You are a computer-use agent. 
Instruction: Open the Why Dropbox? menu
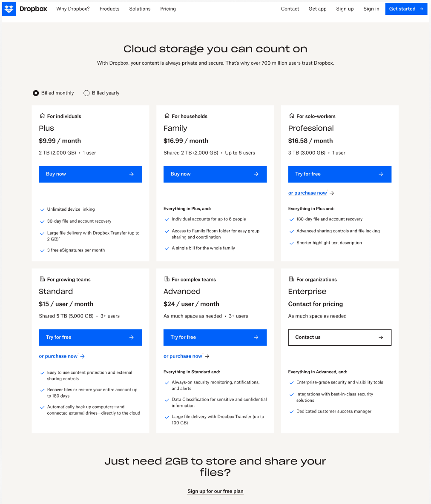(x=73, y=9)
